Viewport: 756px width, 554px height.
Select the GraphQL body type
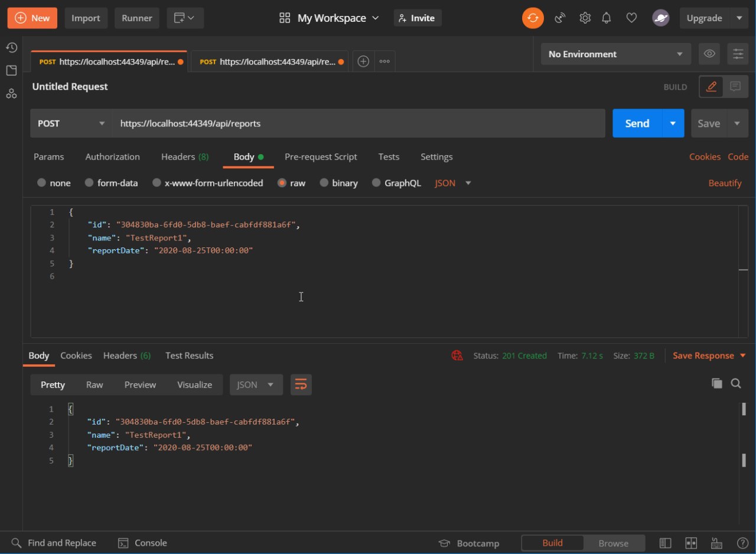396,183
